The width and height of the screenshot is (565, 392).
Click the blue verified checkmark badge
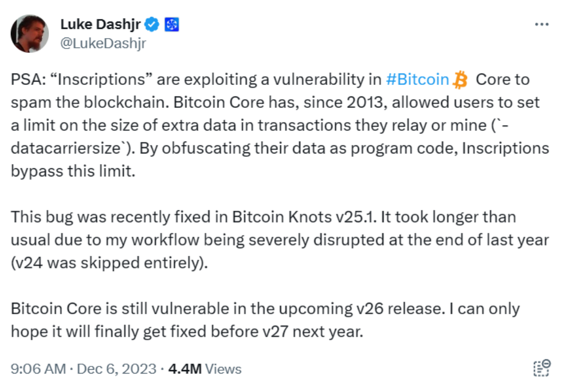coord(152,24)
